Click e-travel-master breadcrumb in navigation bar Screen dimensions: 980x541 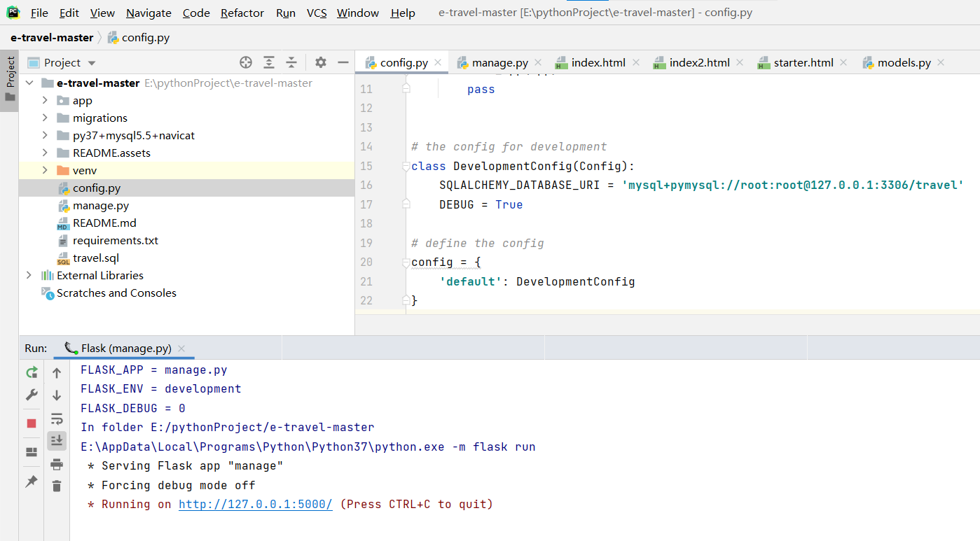click(52, 37)
